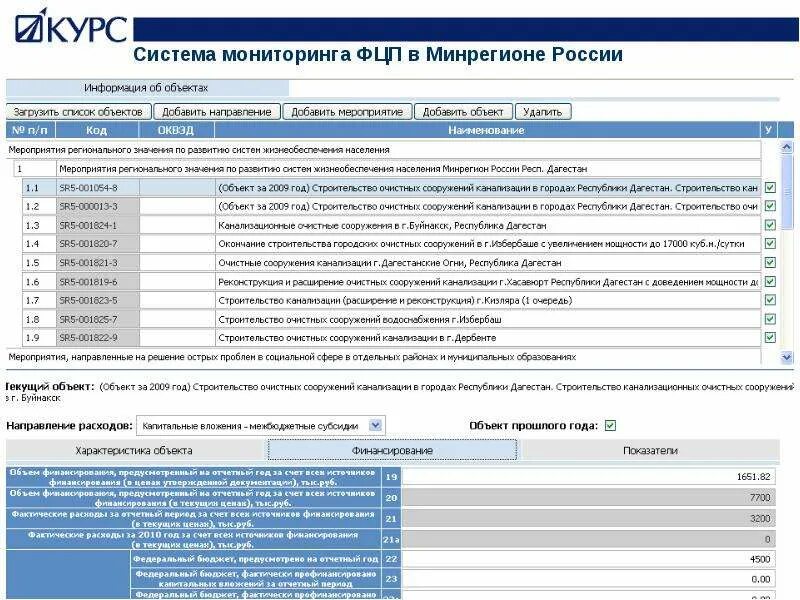Toggle Объект прошлого года checkbox
Viewport: 800px width, 600px height.
(610, 426)
